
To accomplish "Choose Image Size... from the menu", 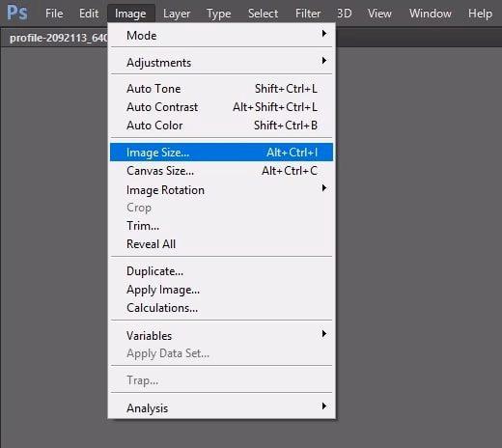I will (221, 153).
